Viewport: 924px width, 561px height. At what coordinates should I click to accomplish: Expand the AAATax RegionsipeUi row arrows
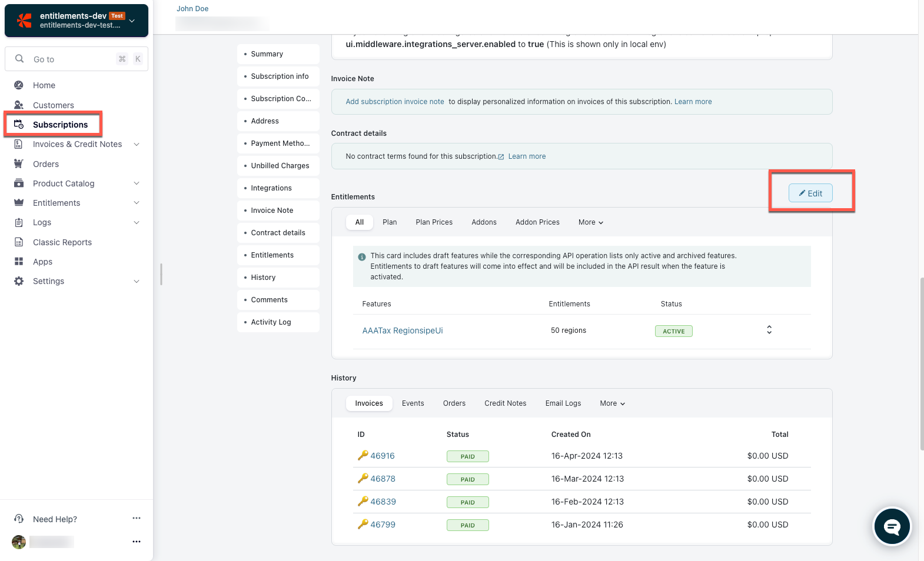[769, 330]
